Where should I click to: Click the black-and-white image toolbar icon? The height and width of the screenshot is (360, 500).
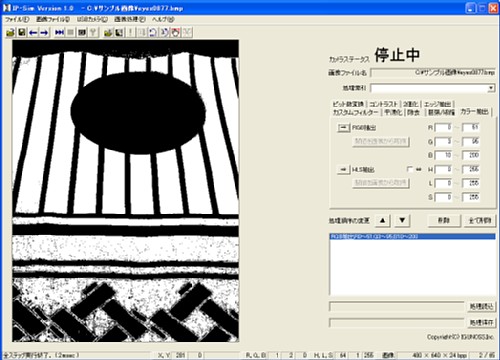pyautogui.click(x=119, y=32)
